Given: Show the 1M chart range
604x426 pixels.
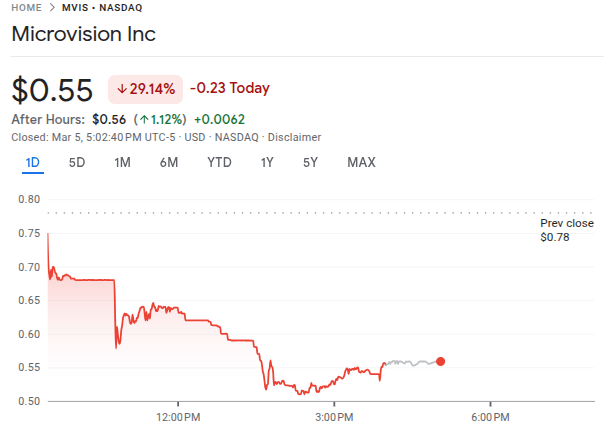Looking at the screenshot, I should click(x=122, y=163).
